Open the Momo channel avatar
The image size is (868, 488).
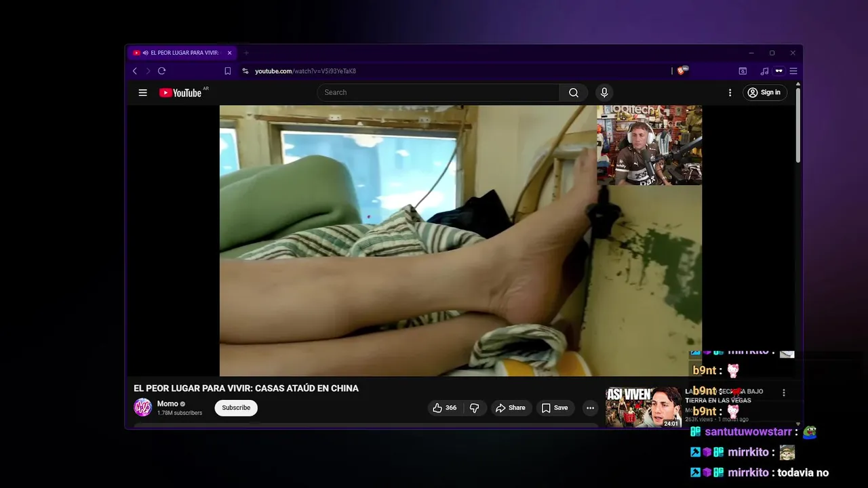tap(142, 407)
